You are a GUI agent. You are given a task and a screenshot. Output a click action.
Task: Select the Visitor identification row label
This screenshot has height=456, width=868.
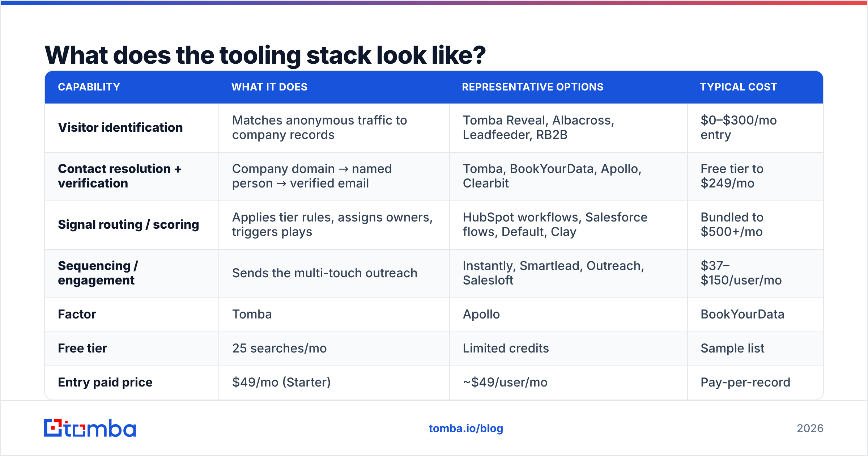(x=120, y=127)
